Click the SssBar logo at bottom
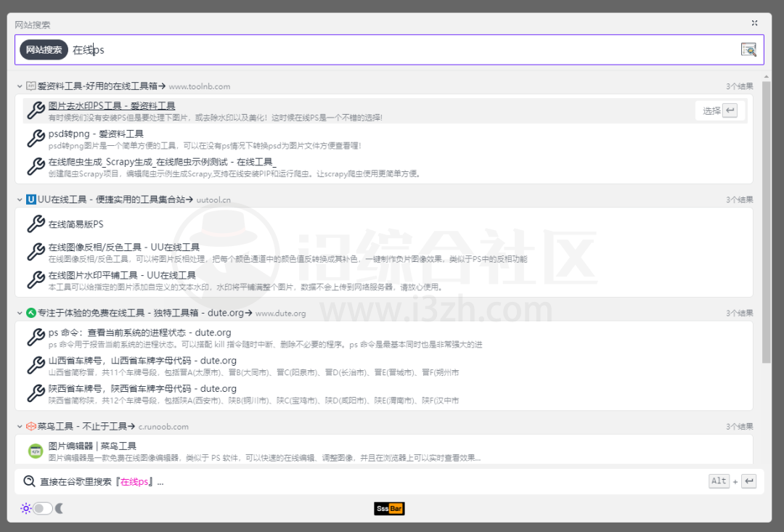This screenshot has height=532, width=784. 390,509
